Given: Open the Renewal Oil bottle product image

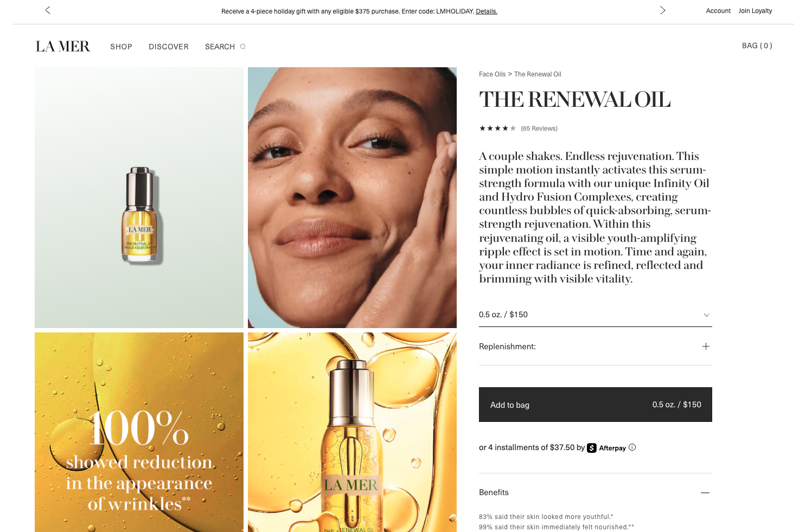Looking at the screenshot, I should 139,197.
